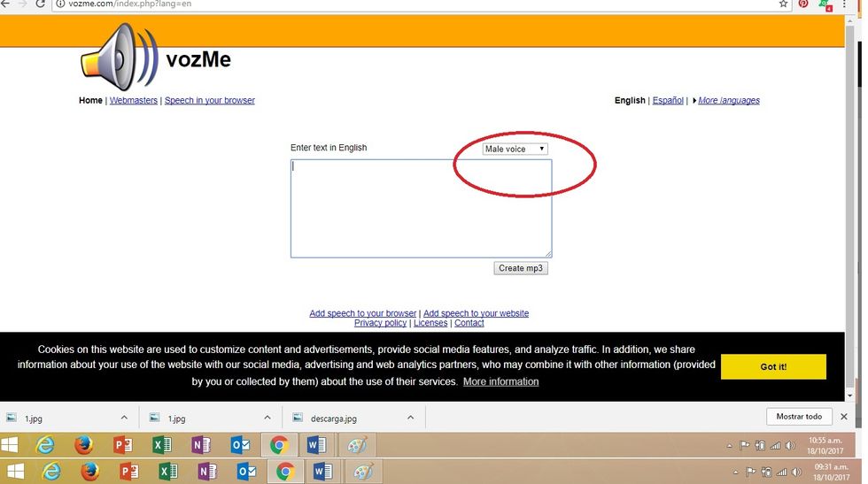The height and width of the screenshot is (484, 868).
Task: Accept cookies with Got it! button
Action: (772, 366)
